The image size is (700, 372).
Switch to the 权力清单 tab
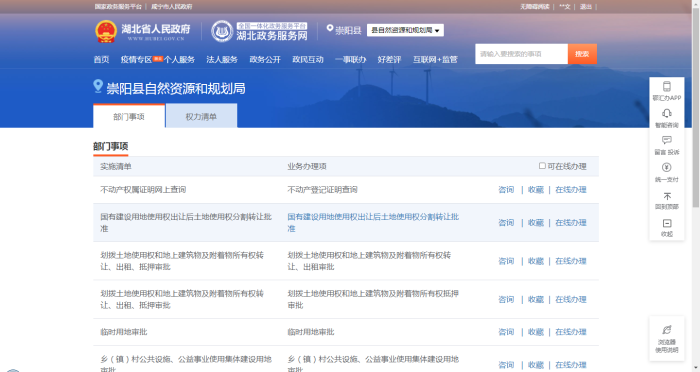click(x=201, y=116)
